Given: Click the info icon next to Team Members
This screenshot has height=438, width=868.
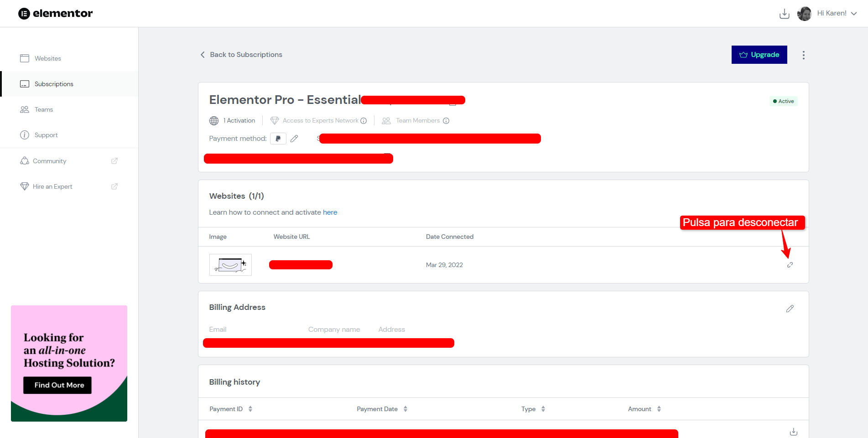Looking at the screenshot, I should [x=446, y=121].
